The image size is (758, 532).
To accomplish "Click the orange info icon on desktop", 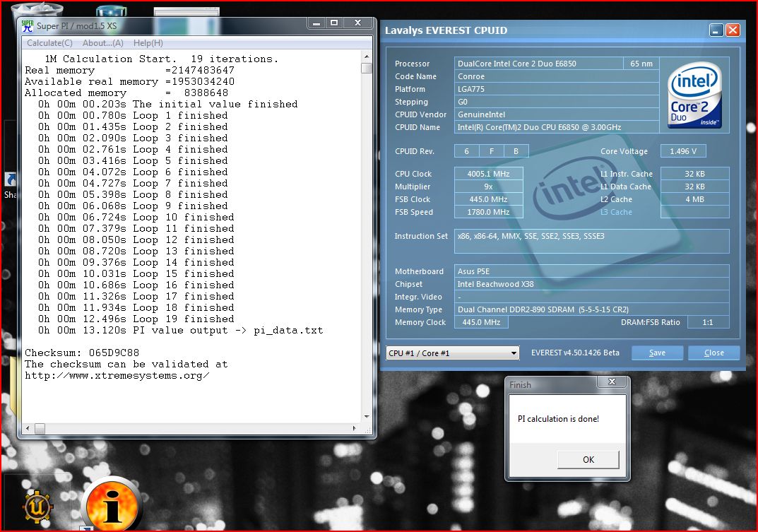I will 112,505.
